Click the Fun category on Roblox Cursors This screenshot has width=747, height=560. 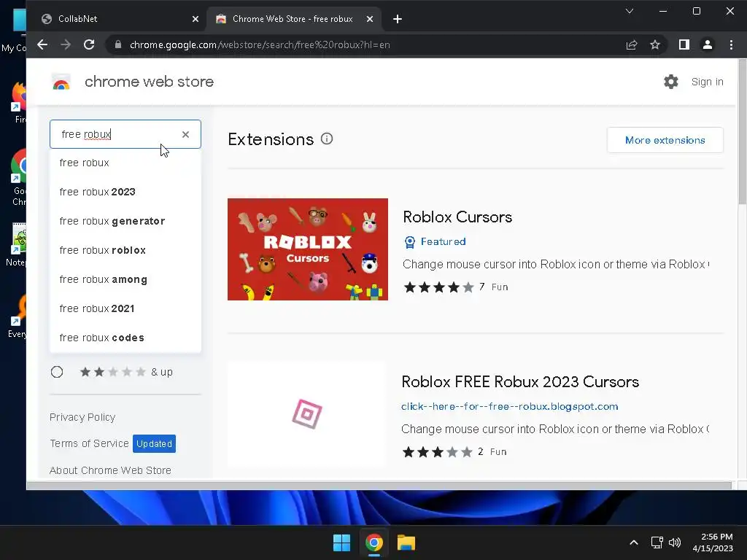500,287
